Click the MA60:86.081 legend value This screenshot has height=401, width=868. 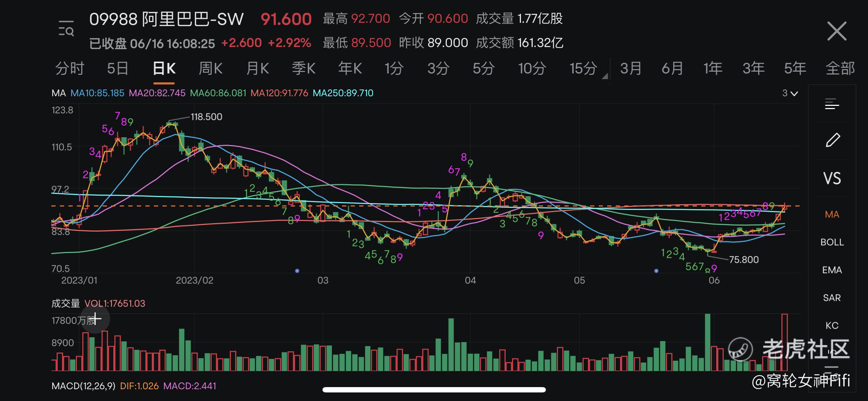(218, 93)
